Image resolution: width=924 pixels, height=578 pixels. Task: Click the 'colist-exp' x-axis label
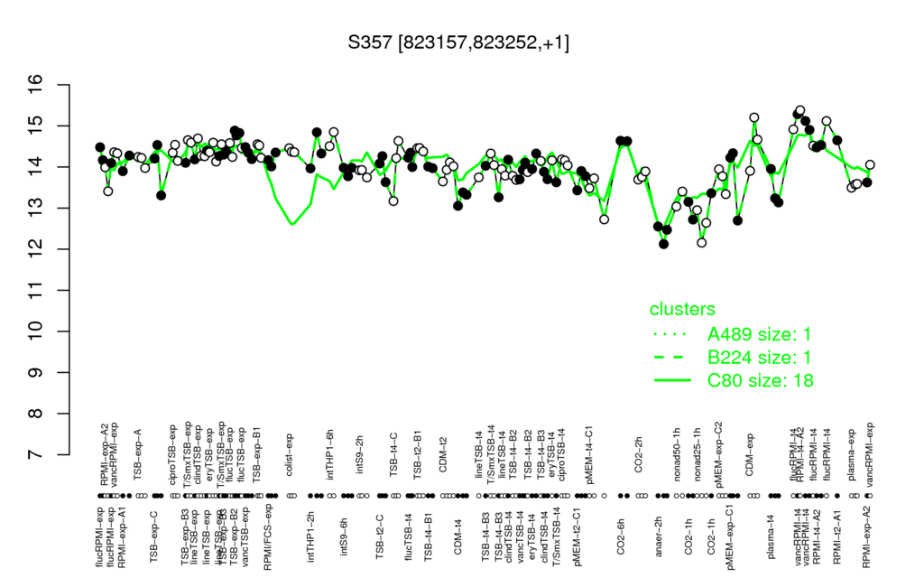290,455
